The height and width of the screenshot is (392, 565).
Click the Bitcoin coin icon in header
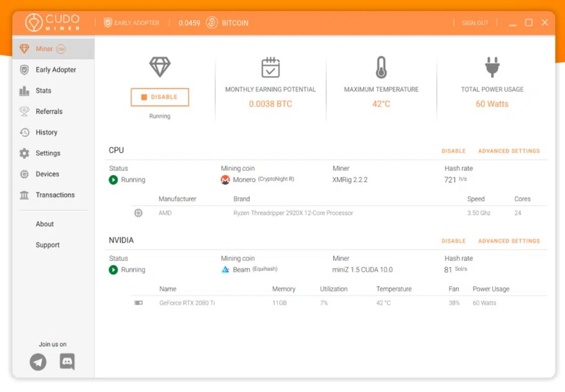click(212, 23)
